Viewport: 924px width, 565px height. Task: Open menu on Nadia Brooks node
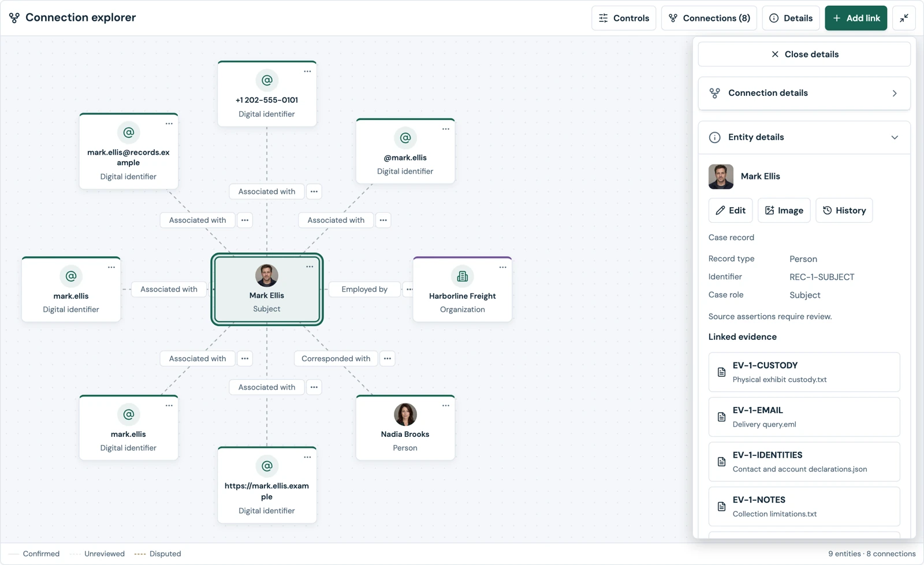point(446,406)
